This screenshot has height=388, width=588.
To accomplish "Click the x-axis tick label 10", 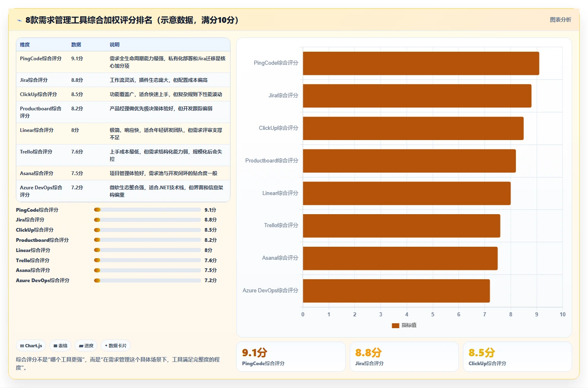I will coord(562,315).
